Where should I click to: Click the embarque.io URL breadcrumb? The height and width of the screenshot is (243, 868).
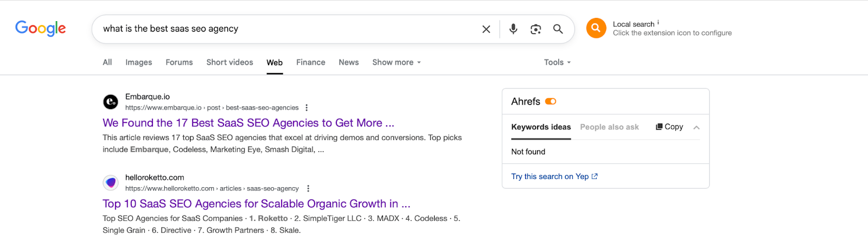212,107
